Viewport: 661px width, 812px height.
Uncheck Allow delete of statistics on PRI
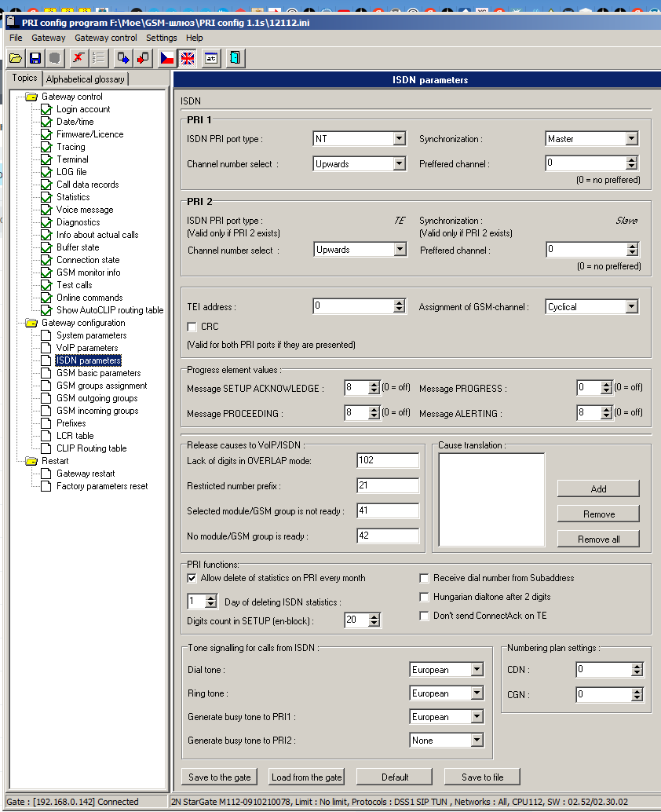click(192, 578)
